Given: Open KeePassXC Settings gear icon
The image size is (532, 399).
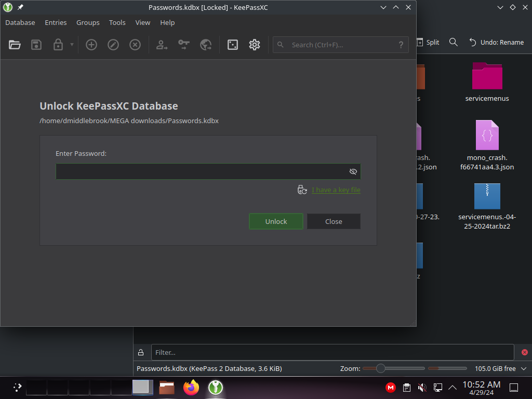Looking at the screenshot, I should pyautogui.click(x=255, y=45).
